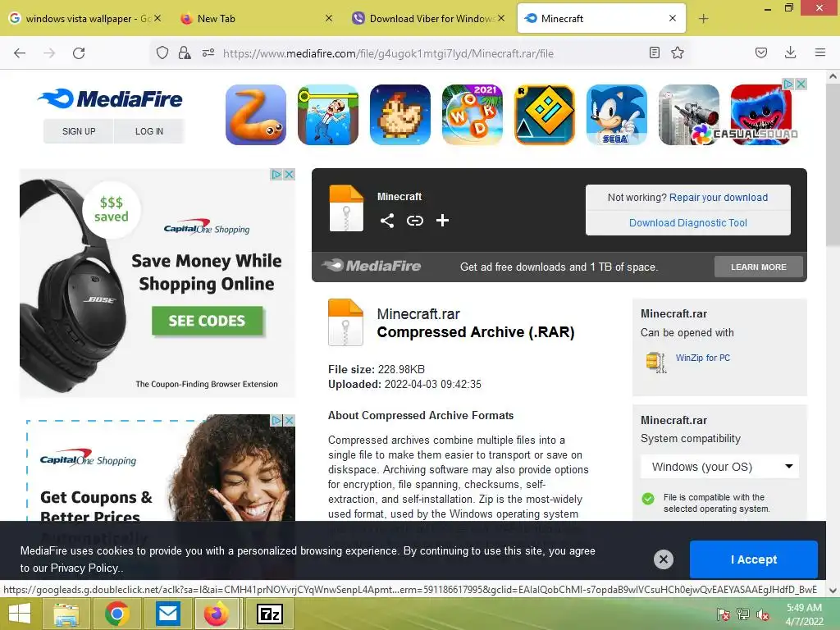Viewport: 840px width, 630px height.
Task: Close the Viber download tab
Action: tap(501, 18)
